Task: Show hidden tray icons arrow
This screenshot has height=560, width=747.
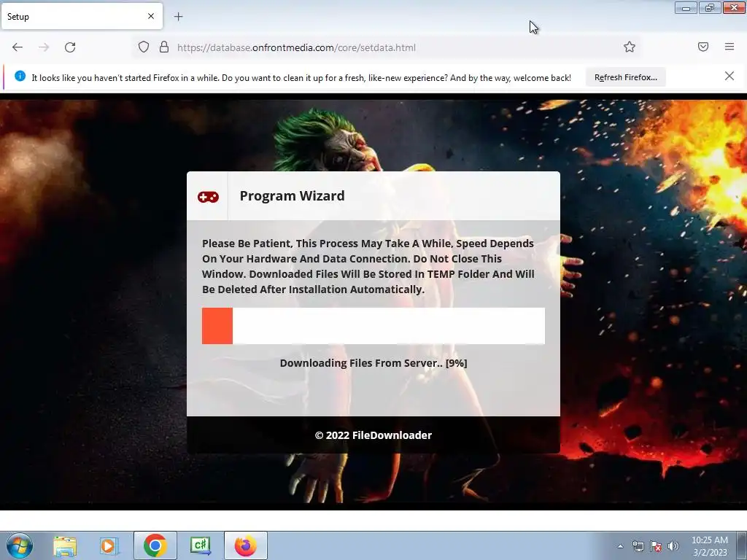Action: click(x=620, y=546)
